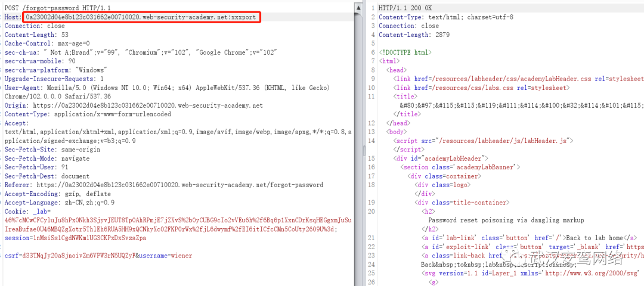Select the div class=title-container line
The image size is (644, 286).
[x=462, y=203]
